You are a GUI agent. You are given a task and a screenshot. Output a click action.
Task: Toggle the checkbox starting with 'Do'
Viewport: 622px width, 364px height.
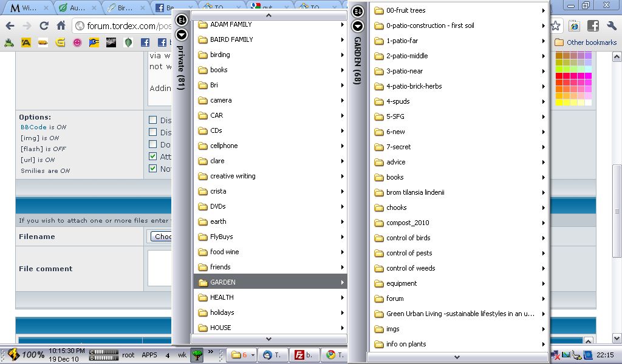[153, 144]
